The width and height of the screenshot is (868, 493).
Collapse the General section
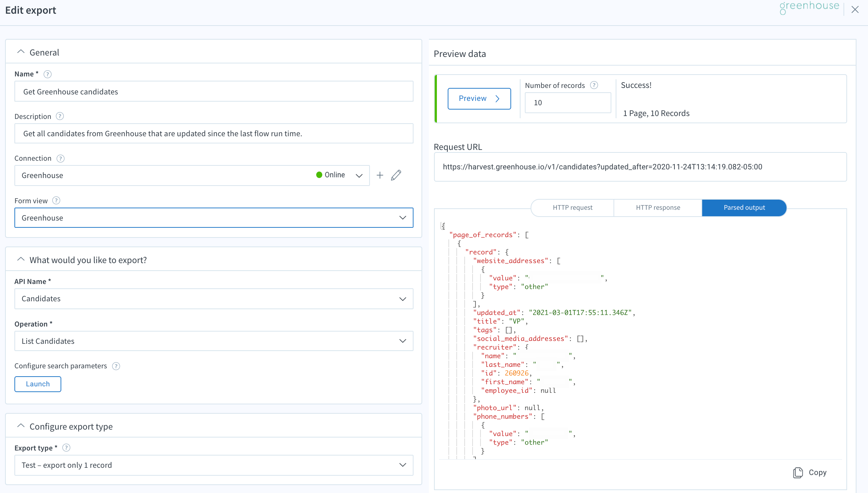pyautogui.click(x=21, y=52)
